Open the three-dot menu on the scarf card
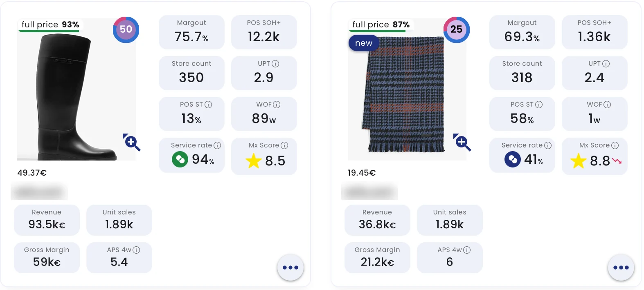This screenshot has width=644, height=290. click(x=621, y=268)
